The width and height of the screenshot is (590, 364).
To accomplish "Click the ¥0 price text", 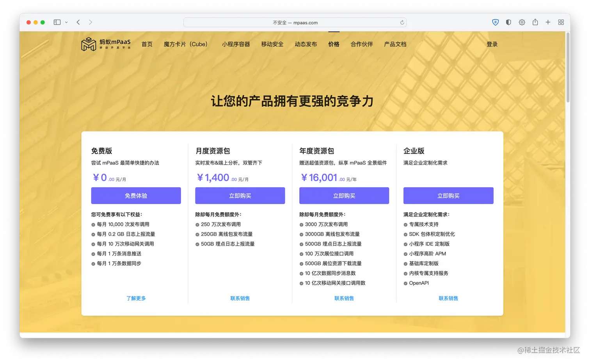I will (x=100, y=178).
